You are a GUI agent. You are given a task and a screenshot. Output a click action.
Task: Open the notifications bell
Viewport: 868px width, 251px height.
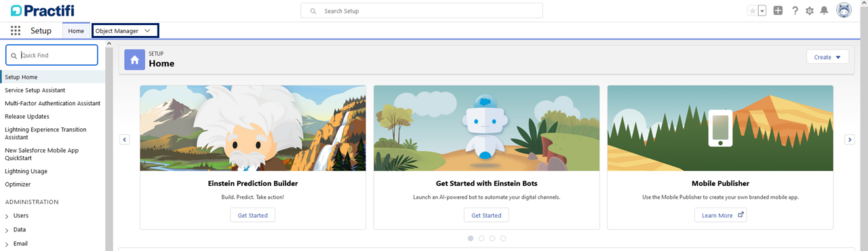click(x=824, y=11)
